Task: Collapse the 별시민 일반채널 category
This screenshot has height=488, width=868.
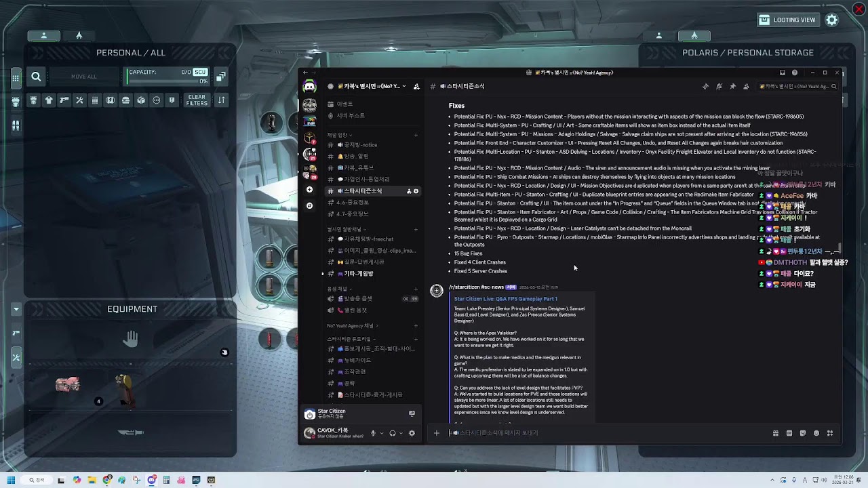Action: coord(346,229)
